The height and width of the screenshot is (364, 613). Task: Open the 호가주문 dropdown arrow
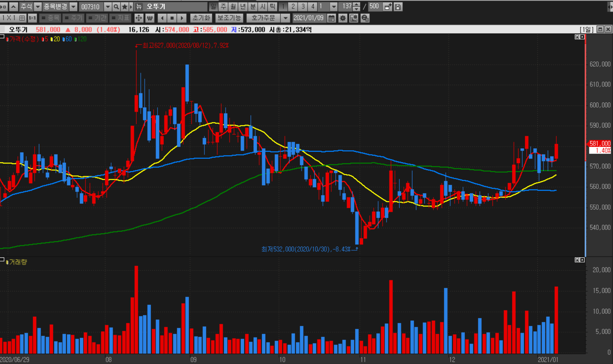285,18
